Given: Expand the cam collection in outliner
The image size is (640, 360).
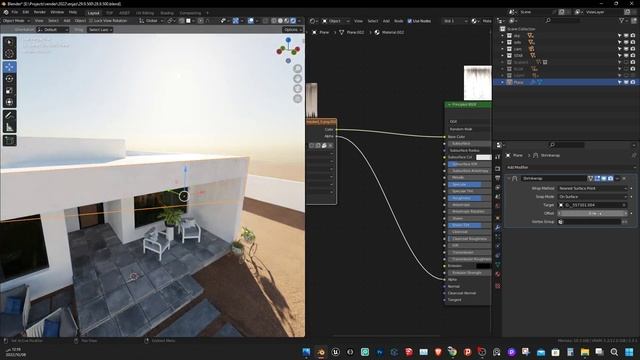Looking at the screenshot, I should 502,49.
